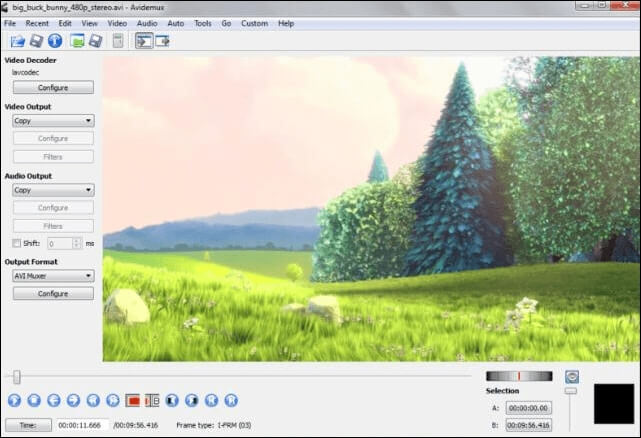Viewport: 641px width, 438px height.
Task: Open the bitrate calculator icon
Action: click(x=118, y=41)
